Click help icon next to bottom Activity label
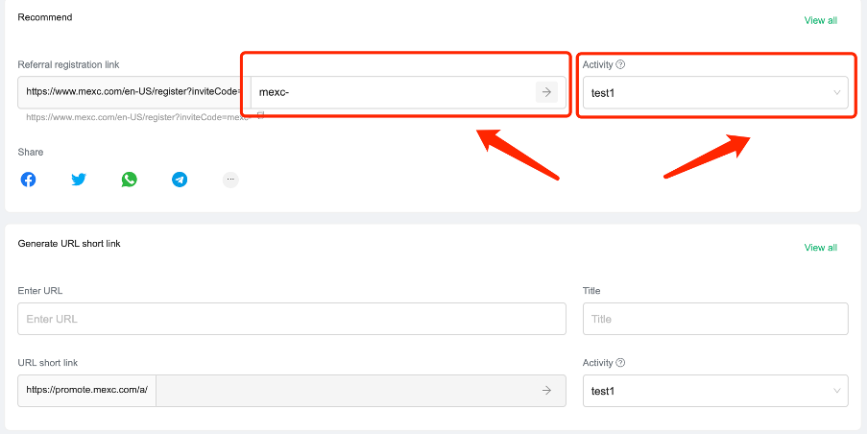The height and width of the screenshot is (434, 868). (620, 363)
